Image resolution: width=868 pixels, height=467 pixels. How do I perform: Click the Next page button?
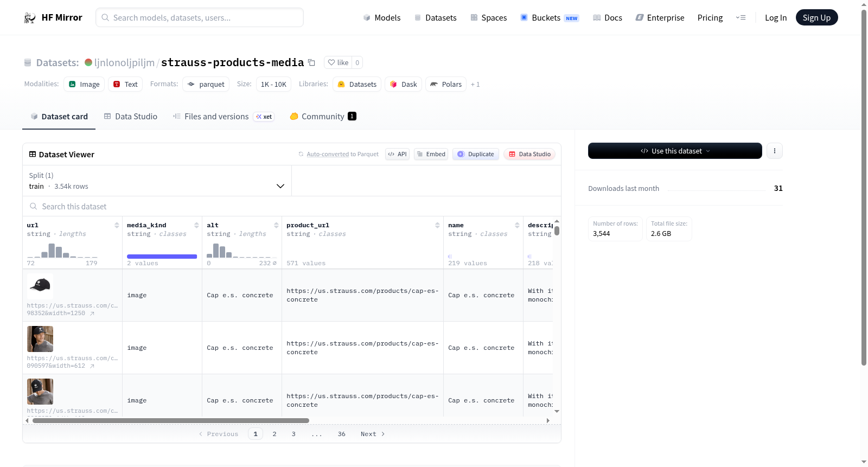point(373,434)
